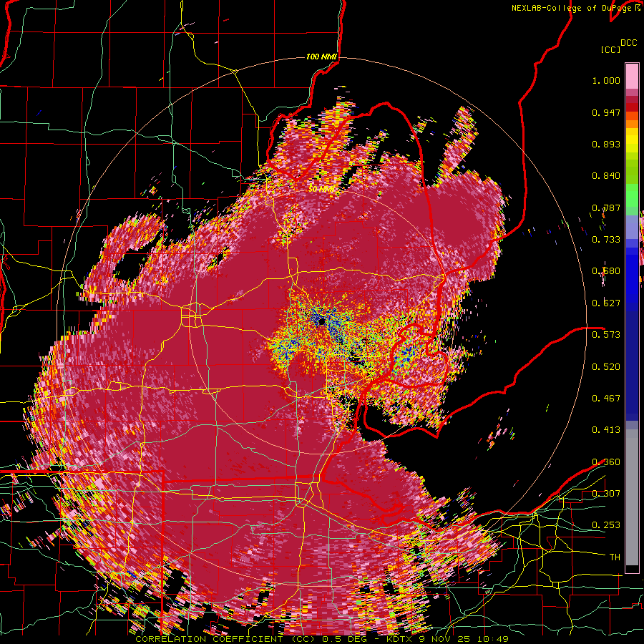The width and height of the screenshot is (644, 644).
Task: Click the 0.840 scale value
Action: 606,176
